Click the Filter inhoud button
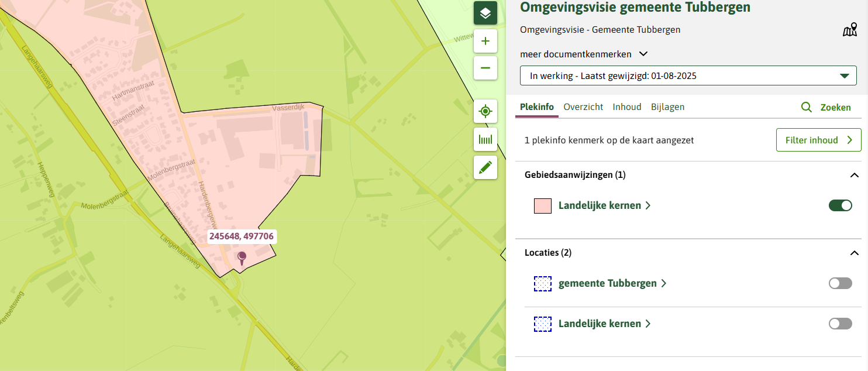868x371 pixels. (x=819, y=140)
